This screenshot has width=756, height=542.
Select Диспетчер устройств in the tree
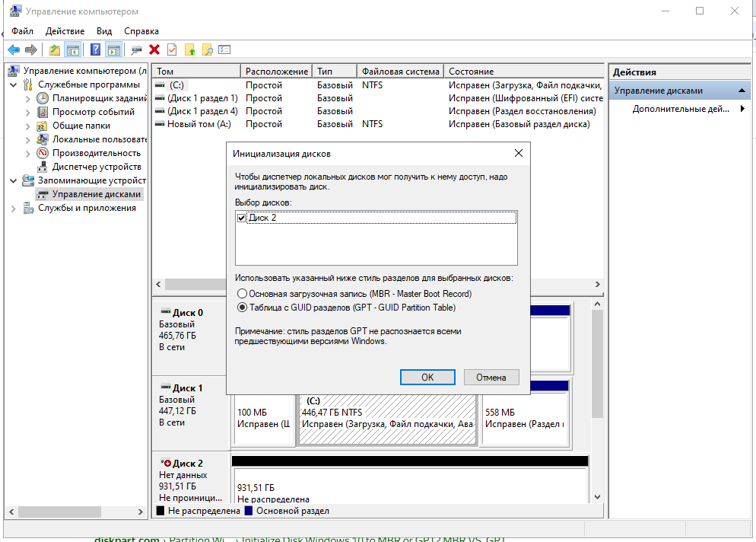[x=96, y=167]
